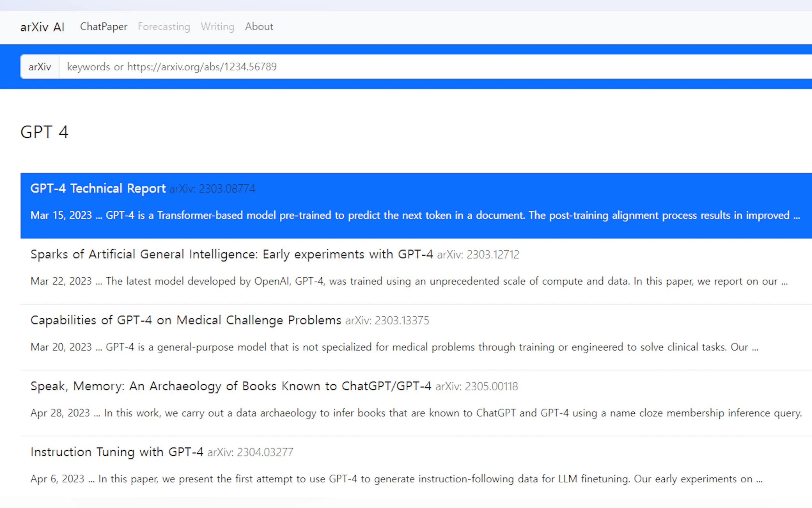
Task: Click the Mar 22, 2023 Sparks paper snippet
Action: point(409,281)
